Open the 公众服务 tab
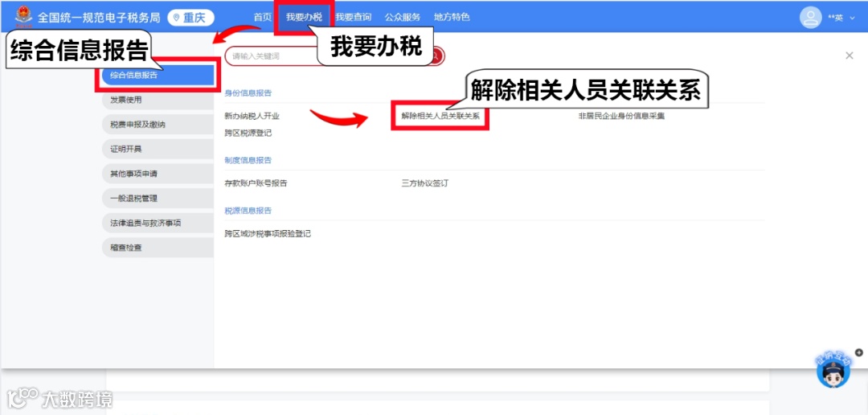This screenshot has height=415, width=868. point(403,17)
